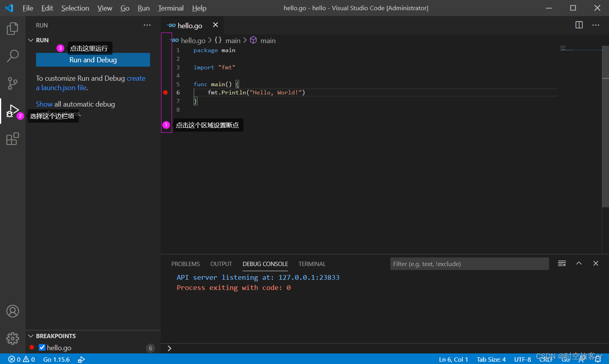Clear the debug console output
609x364 pixels.
pos(562,264)
